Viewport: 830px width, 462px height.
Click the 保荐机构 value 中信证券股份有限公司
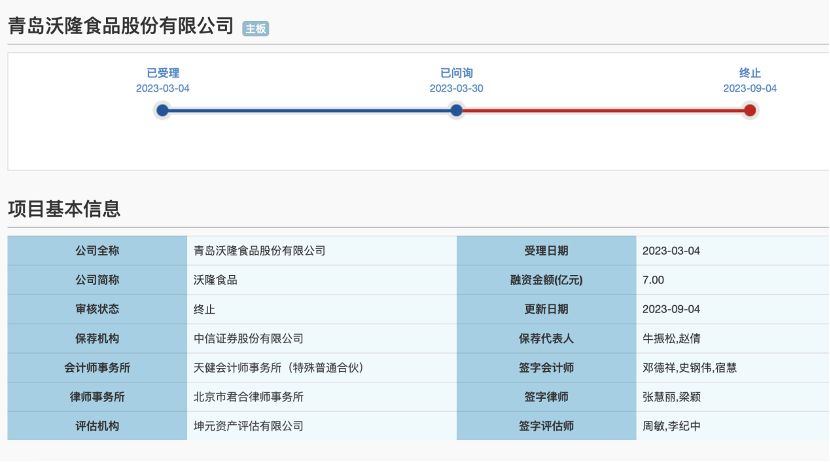coord(248,339)
